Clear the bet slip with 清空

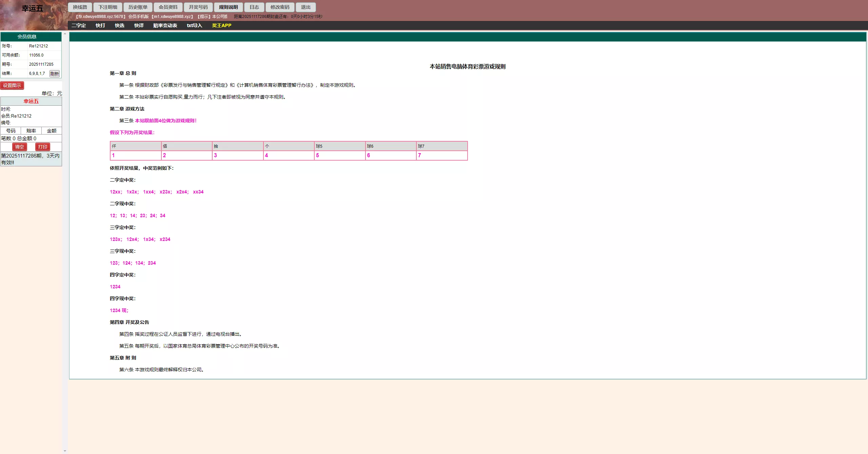(19, 147)
